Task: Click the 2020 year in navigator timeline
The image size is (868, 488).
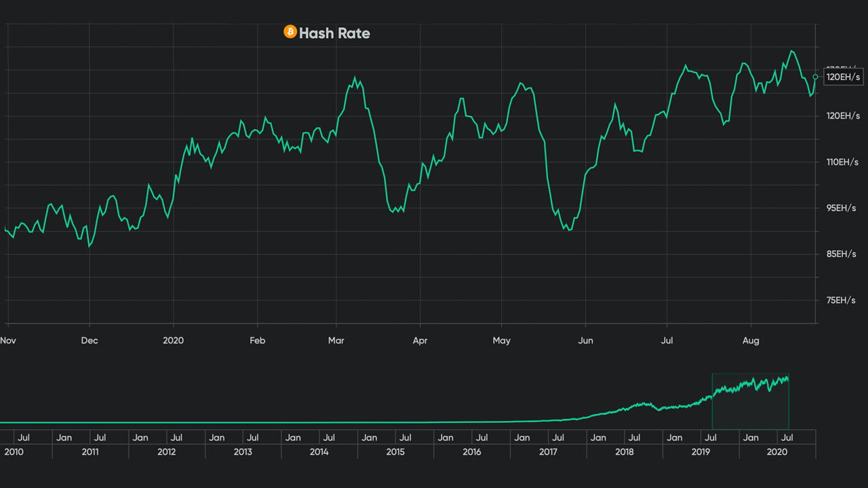Action: coord(777,451)
